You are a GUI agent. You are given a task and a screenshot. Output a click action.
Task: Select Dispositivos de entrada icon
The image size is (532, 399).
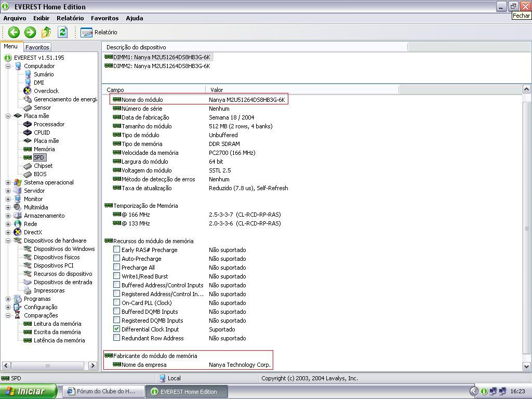pos(28,282)
